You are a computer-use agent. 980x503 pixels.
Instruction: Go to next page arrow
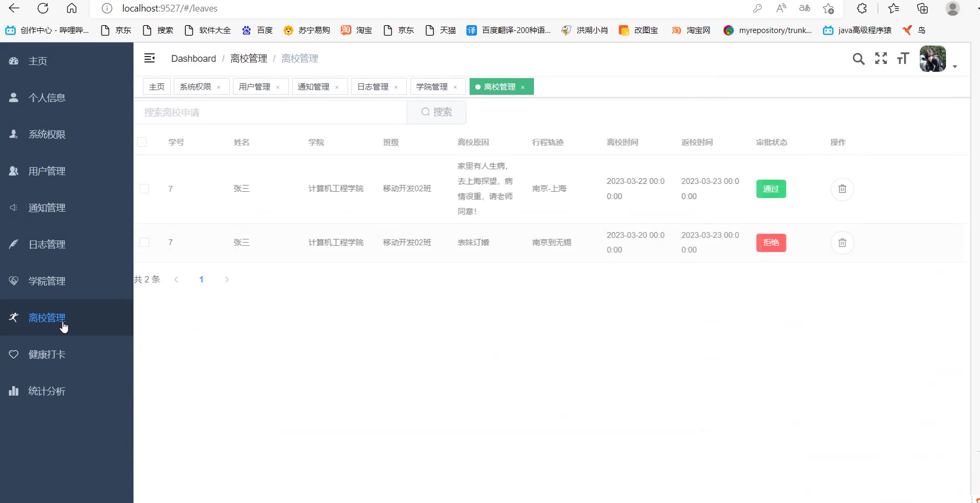pos(227,279)
